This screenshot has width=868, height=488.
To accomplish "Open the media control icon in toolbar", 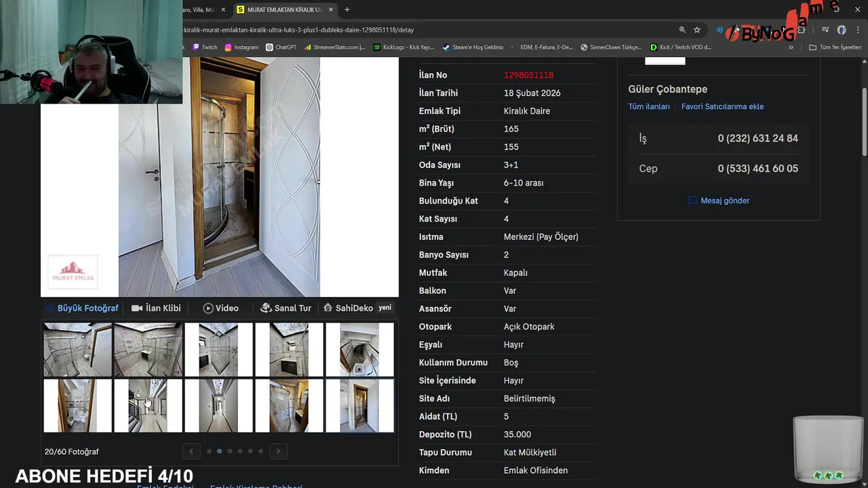I will pyautogui.click(x=825, y=30).
